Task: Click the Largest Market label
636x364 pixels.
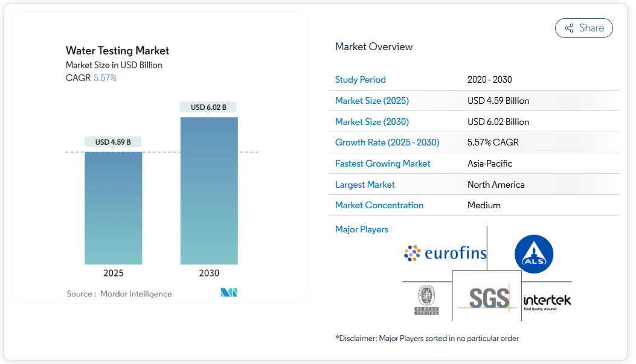Action: 365,185
